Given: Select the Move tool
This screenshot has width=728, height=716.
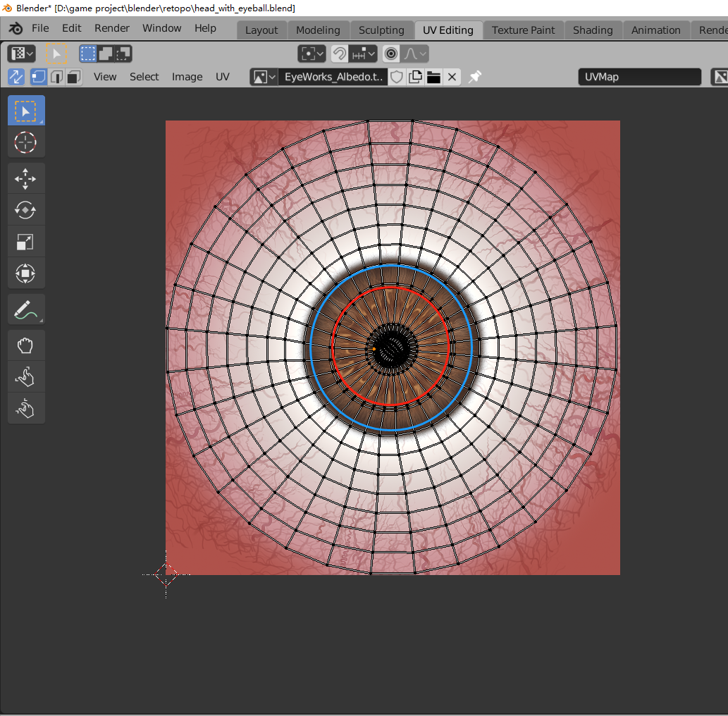Looking at the screenshot, I should point(25,179).
